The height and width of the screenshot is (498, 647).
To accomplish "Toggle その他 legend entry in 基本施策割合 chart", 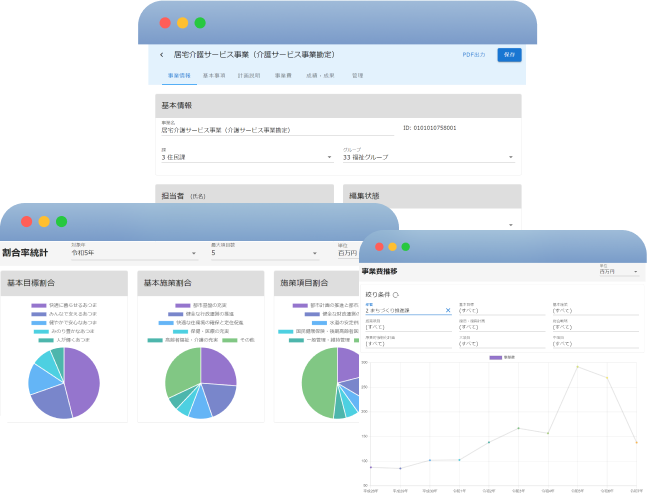I will (234, 340).
